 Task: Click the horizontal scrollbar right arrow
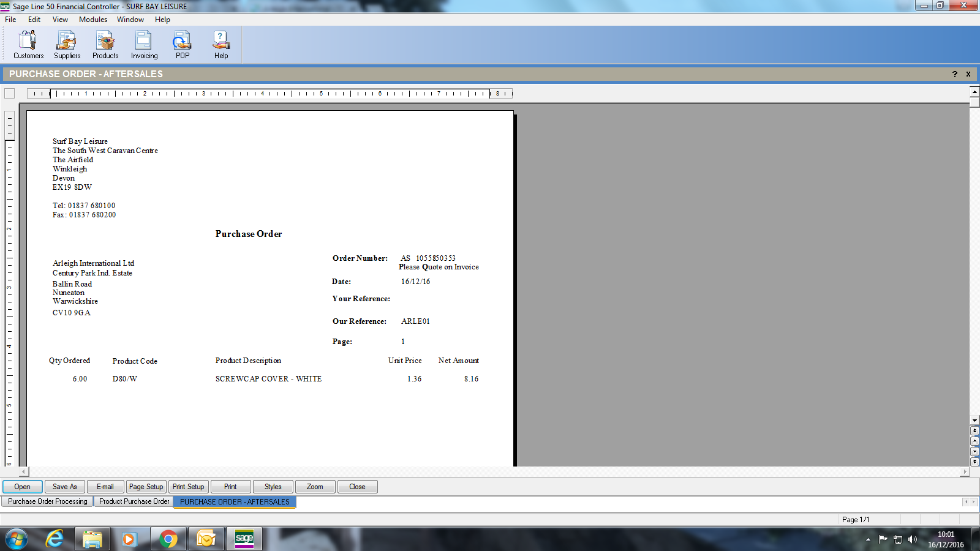pos(965,472)
